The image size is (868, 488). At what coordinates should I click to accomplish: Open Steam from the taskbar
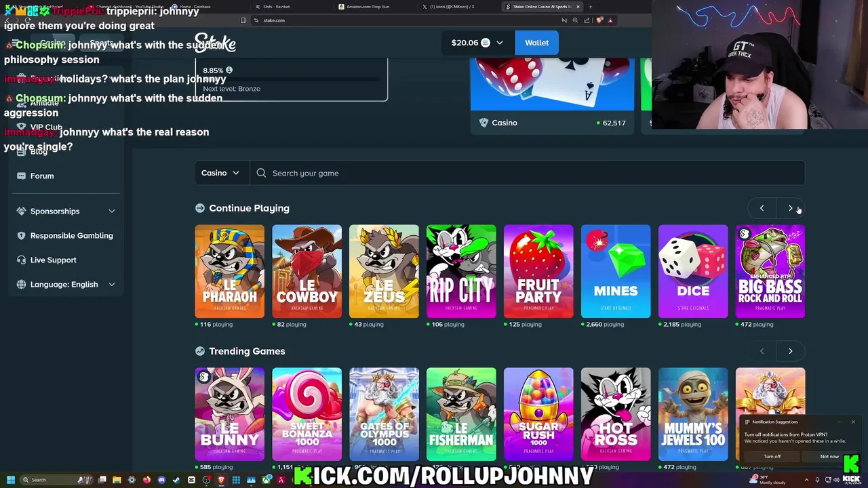[176, 480]
